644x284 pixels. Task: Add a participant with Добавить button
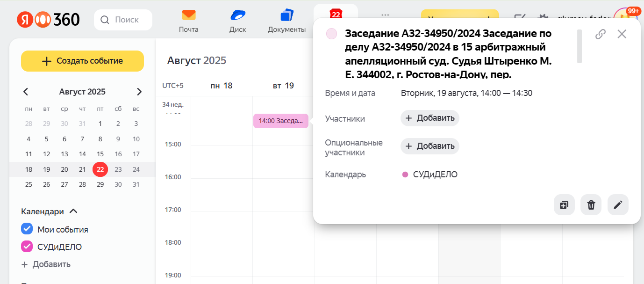click(429, 118)
